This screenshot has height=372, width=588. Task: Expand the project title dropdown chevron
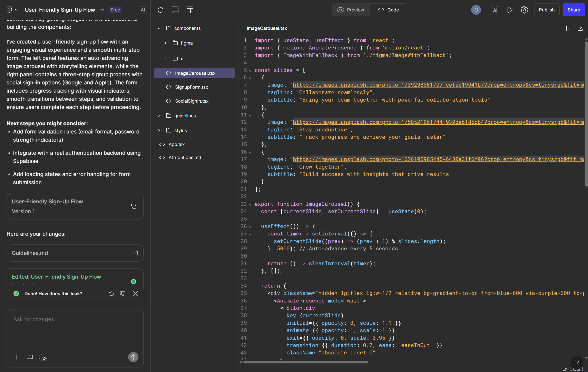tap(102, 10)
